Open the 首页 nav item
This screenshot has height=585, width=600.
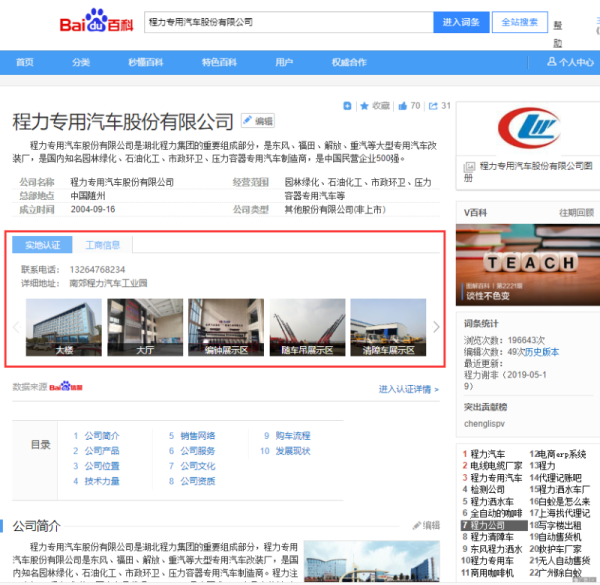point(25,62)
